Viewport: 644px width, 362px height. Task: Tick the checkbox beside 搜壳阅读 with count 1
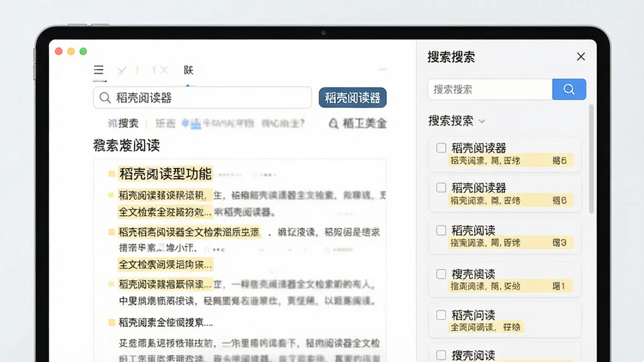441,274
